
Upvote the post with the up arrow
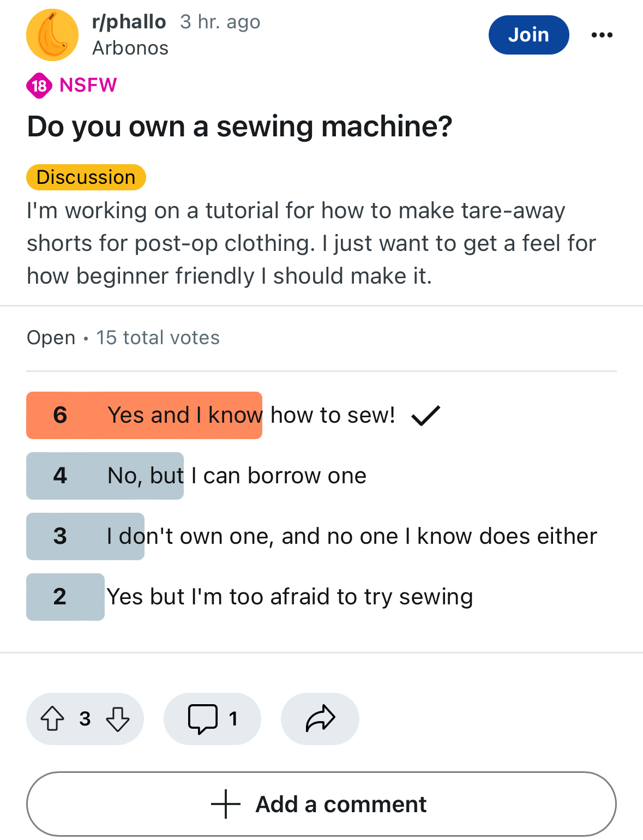point(52,718)
